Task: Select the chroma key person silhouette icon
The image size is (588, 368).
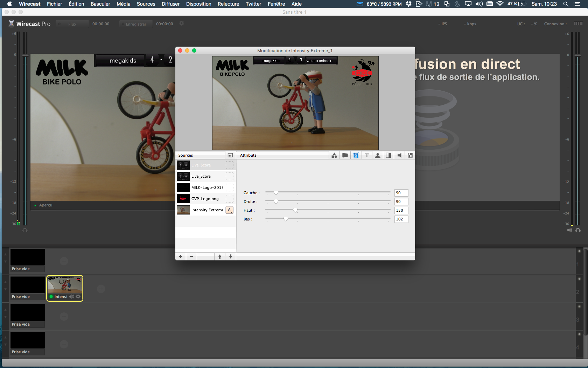Action: click(378, 155)
